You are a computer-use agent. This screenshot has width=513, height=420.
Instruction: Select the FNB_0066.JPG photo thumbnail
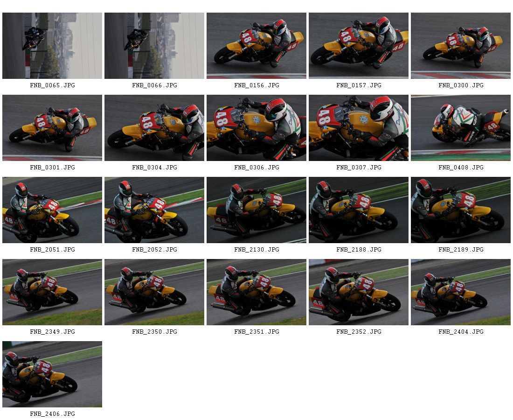[x=154, y=46]
